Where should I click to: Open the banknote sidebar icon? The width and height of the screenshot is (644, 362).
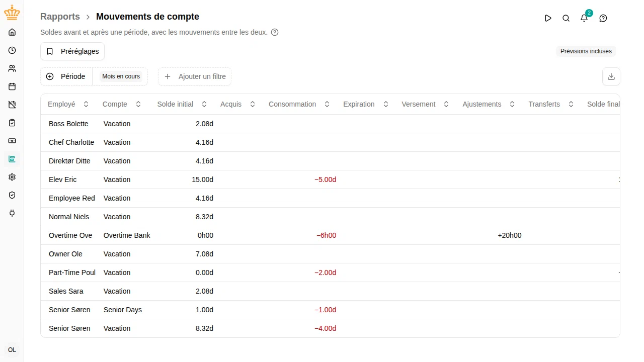click(x=12, y=141)
